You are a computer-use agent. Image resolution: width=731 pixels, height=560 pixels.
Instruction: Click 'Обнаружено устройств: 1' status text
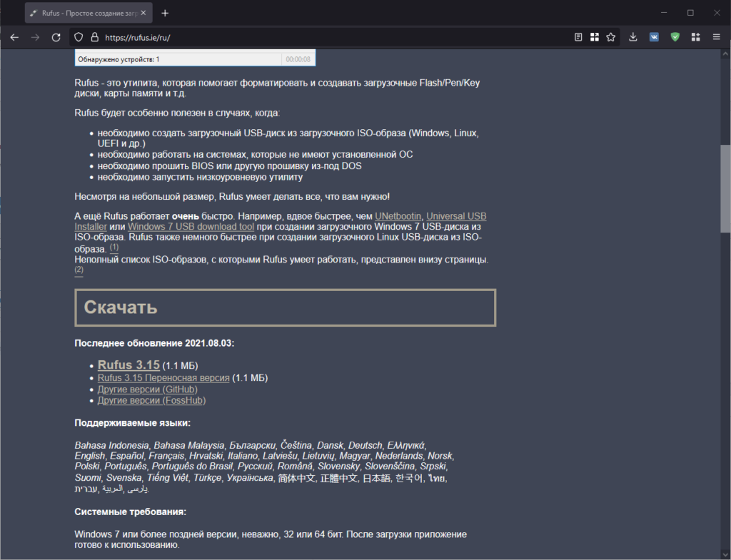point(119,60)
